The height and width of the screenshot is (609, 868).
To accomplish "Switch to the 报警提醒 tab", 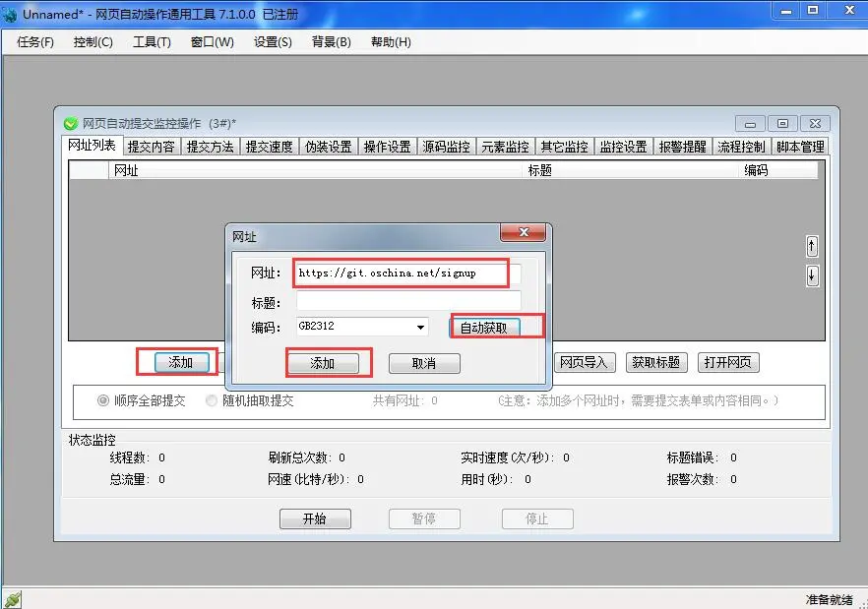I will 683,147.
